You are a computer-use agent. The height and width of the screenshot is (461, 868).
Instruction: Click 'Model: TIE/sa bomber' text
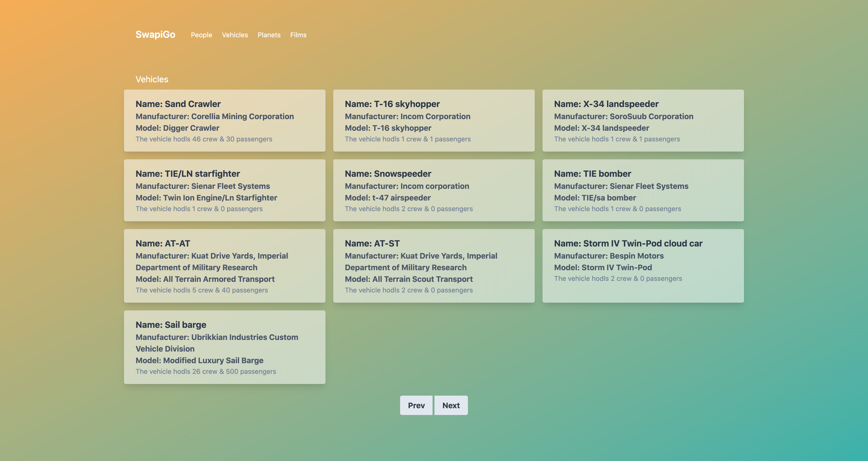tap(595, 198)
